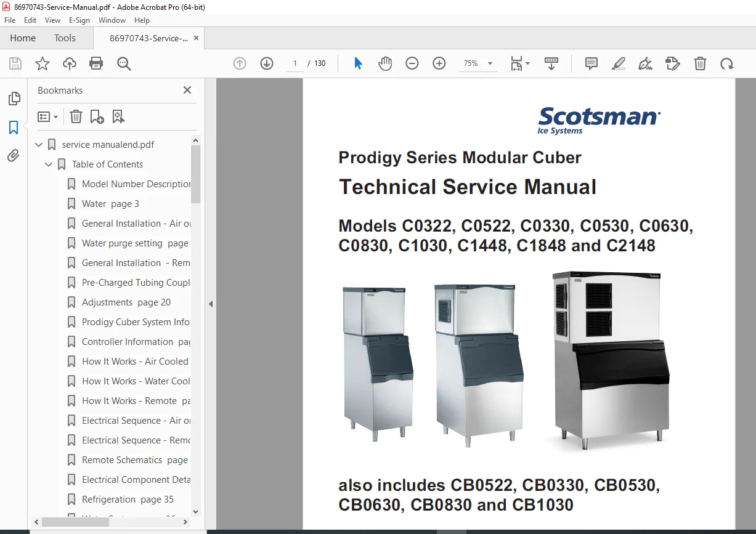The image size is (756, 534).
Task: Delete page with the trash icon in the toolbar
Action: tap(700, 63)
